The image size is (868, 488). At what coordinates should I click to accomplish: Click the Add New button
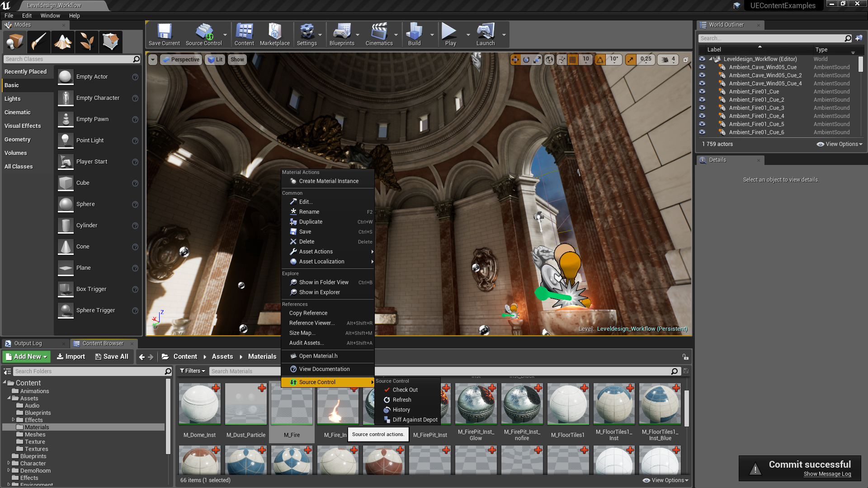[26, 357]
